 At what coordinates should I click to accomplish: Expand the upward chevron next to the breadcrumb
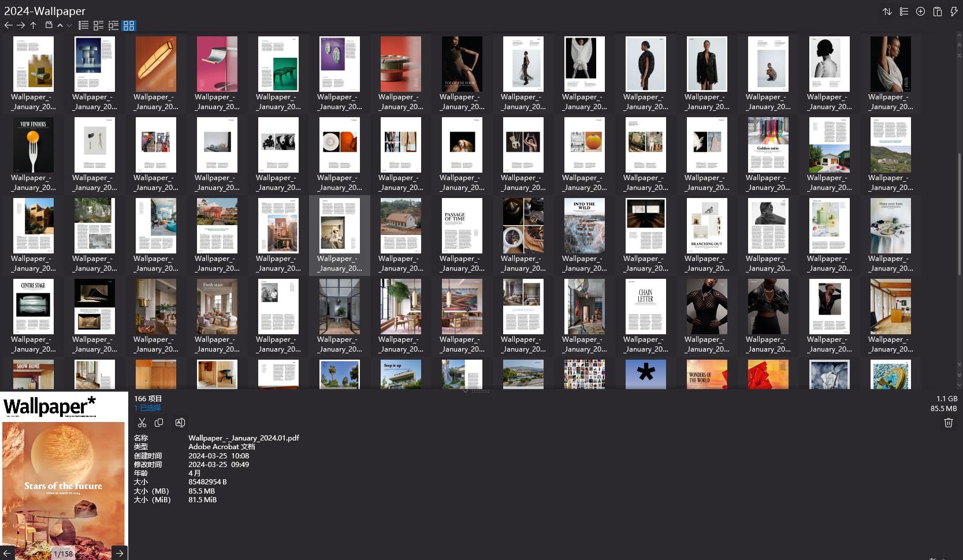point(60,25)
